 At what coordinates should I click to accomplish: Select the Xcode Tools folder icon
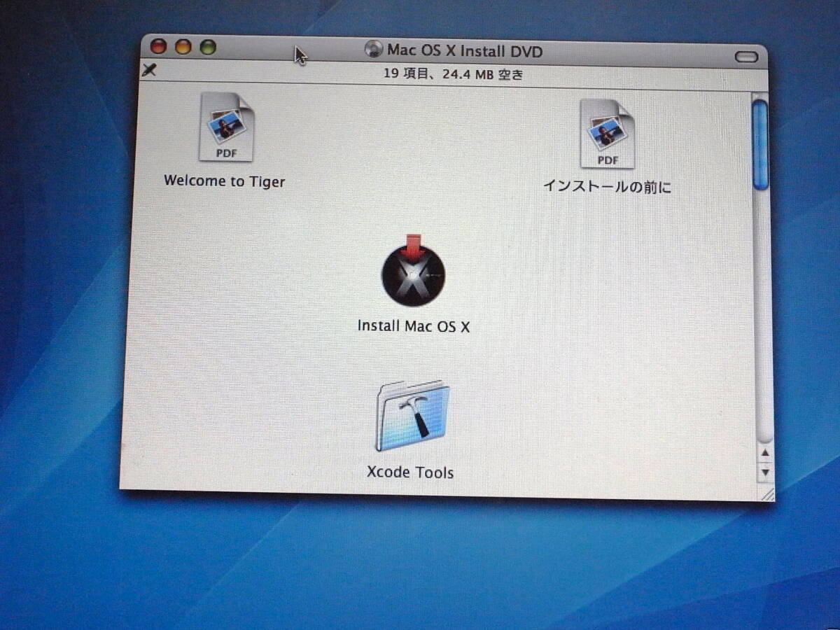click(x=413, y=418)
